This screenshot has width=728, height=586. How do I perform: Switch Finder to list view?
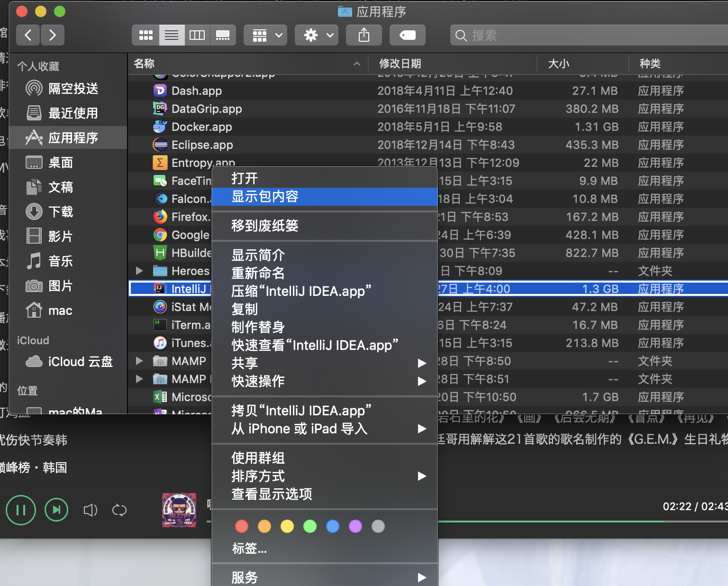172,35
